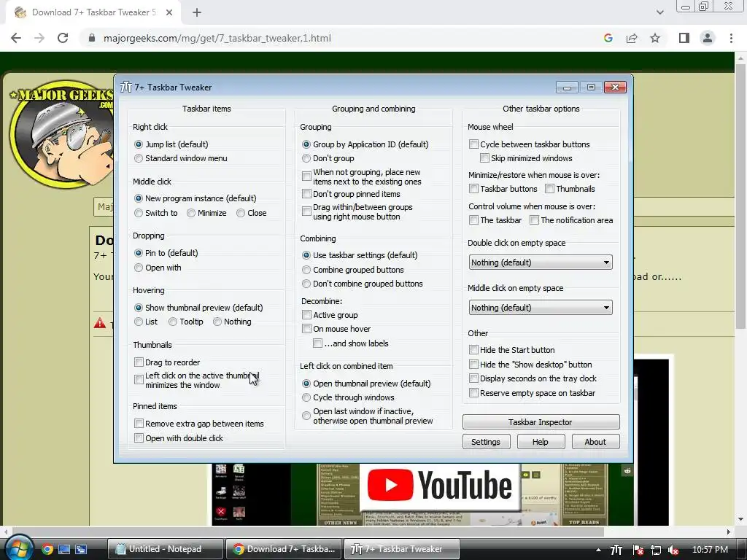Reload the page in Chrome
The width and height of the screenshot is (747, 560).
pyautogui.click(x=63, y=38)
